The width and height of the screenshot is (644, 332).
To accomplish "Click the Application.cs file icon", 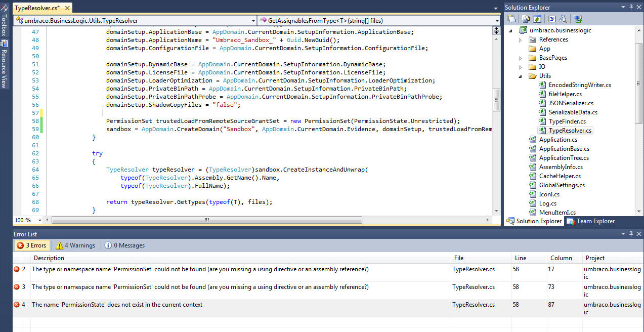I will (533, 140).
